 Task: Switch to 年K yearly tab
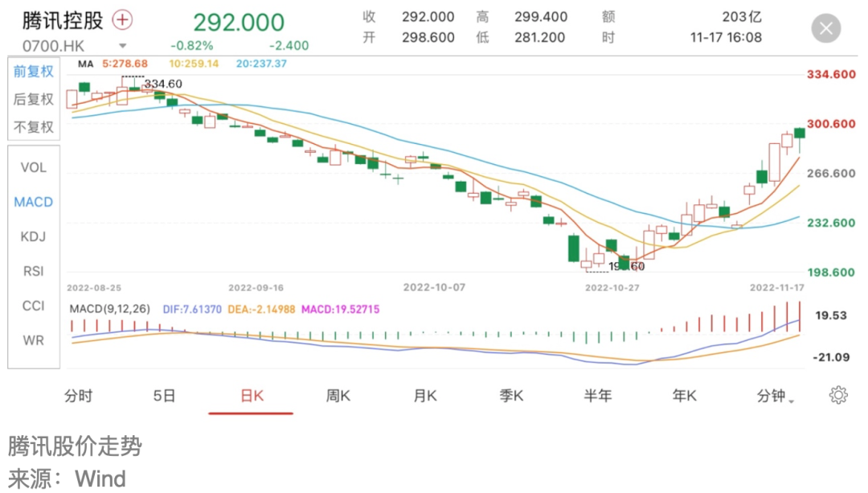tap(684, 396)
